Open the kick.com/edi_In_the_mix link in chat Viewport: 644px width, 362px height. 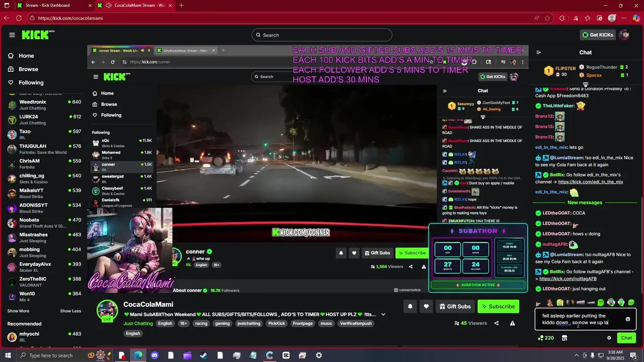click(x=591, y=182)
